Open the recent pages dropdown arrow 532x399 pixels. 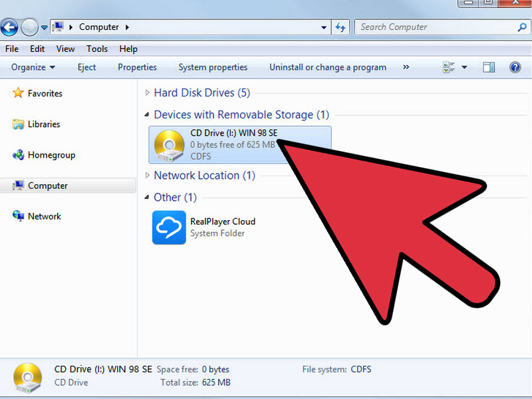click(x=44, y=27)
